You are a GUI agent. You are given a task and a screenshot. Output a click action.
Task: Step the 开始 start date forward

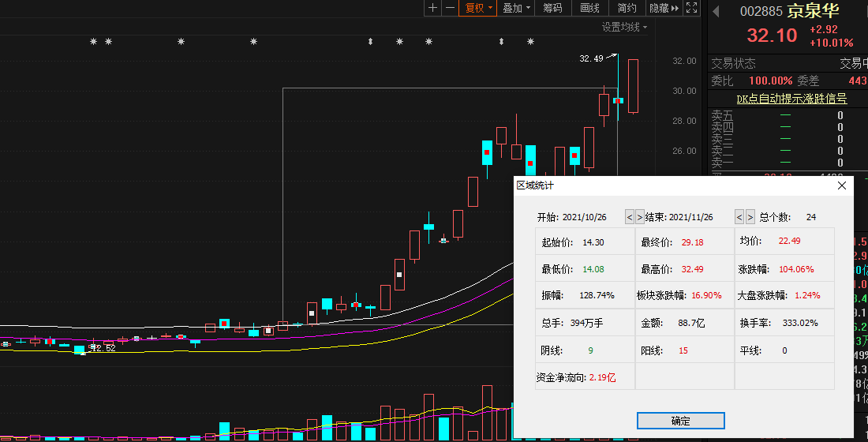640,217
